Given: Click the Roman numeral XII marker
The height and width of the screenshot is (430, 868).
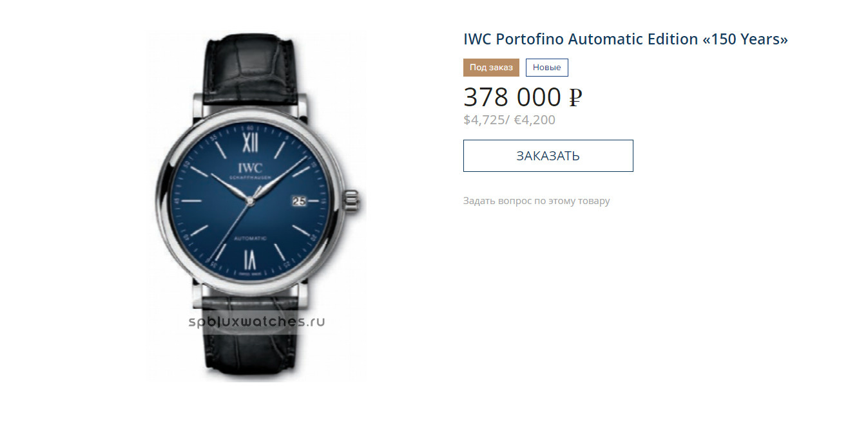Looking at the screenshot, I should coord(250,140).
